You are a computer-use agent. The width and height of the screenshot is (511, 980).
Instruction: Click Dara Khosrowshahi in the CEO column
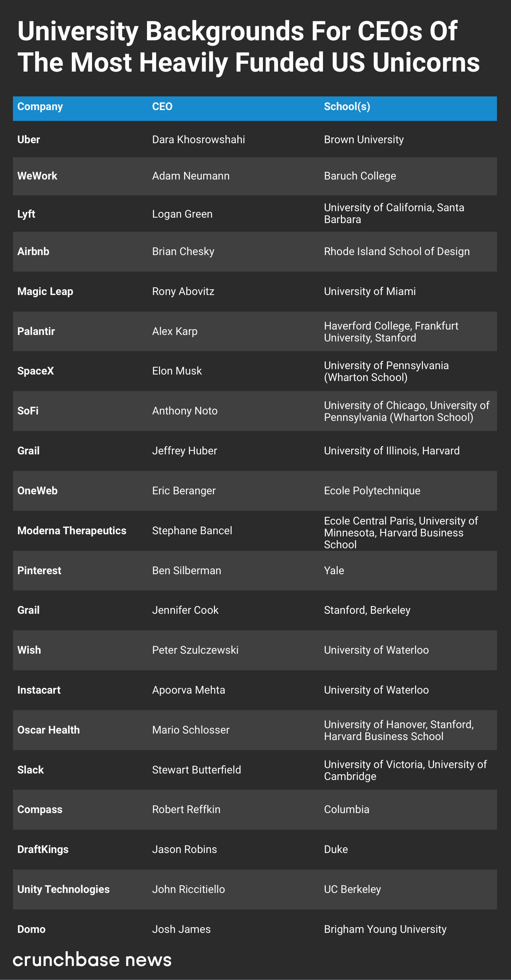coord(199,140)
